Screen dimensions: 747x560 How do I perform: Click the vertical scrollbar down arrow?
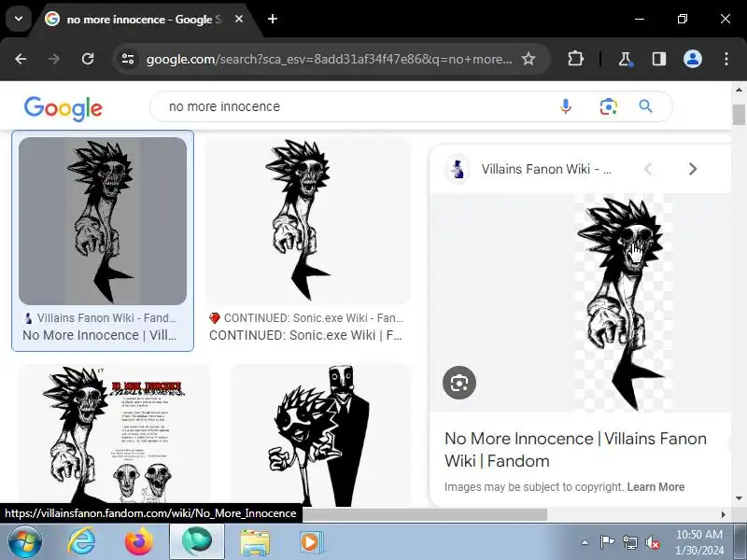[x=739, y=498]
